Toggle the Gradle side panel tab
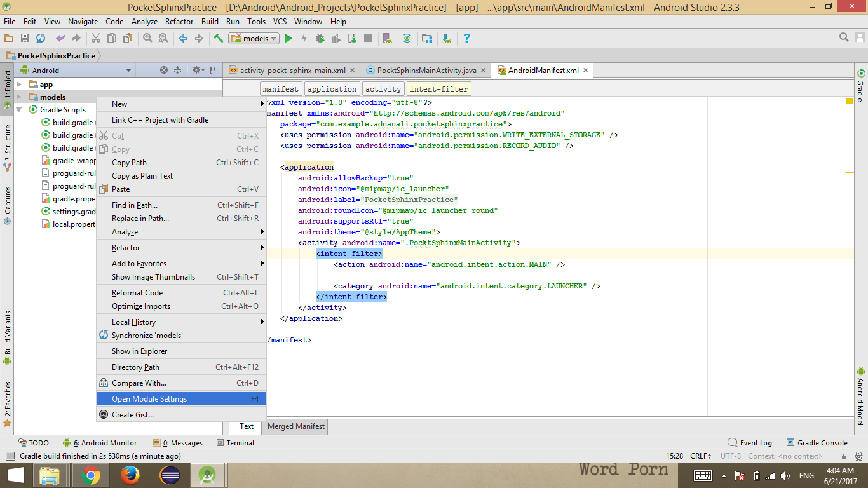Screen dimensions: 868x488 pos(861,85)
